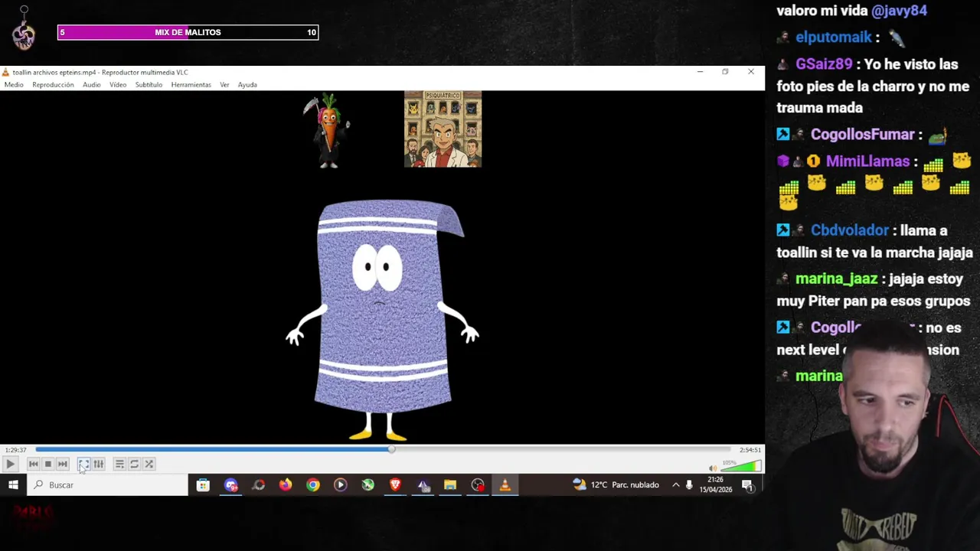
Task: Click the VLC cone title bar icon
Action: [x=6, y=73]
